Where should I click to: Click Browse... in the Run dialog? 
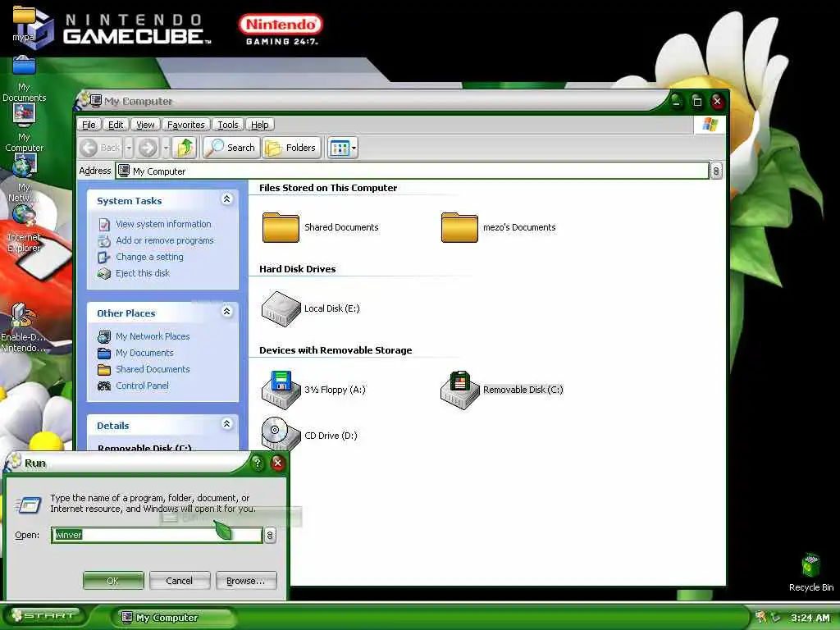tap(246, 580)
